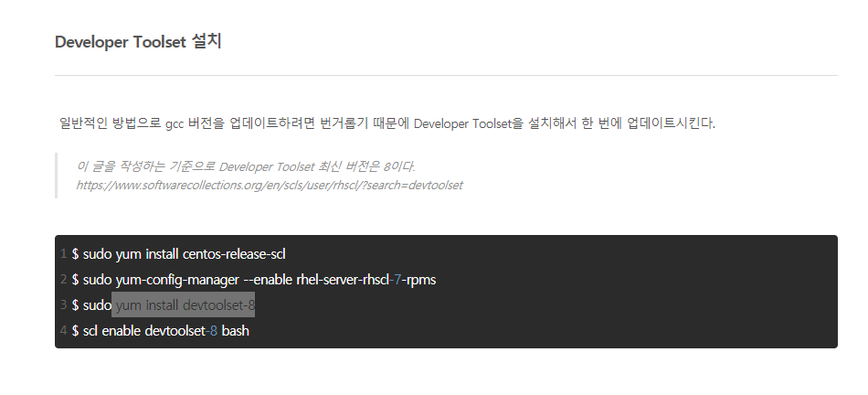Click the Developer Toolset 설치 heading
Screen dimensions: 868x395
[x=138, y=42]
